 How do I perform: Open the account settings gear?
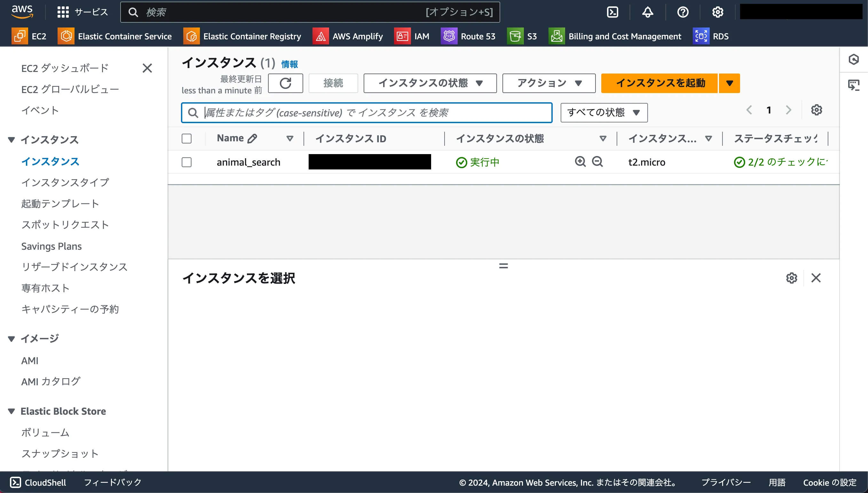pos(717,12)
